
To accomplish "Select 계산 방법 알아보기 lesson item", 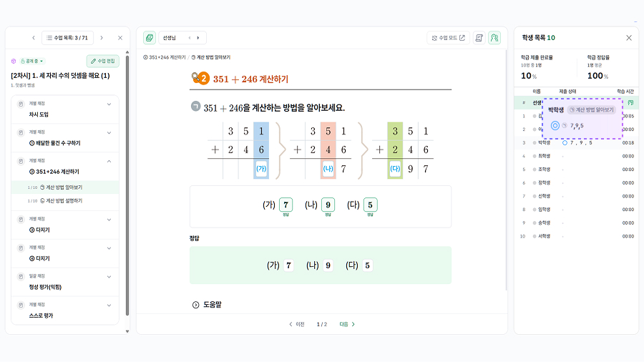I will tap(64, 187).
